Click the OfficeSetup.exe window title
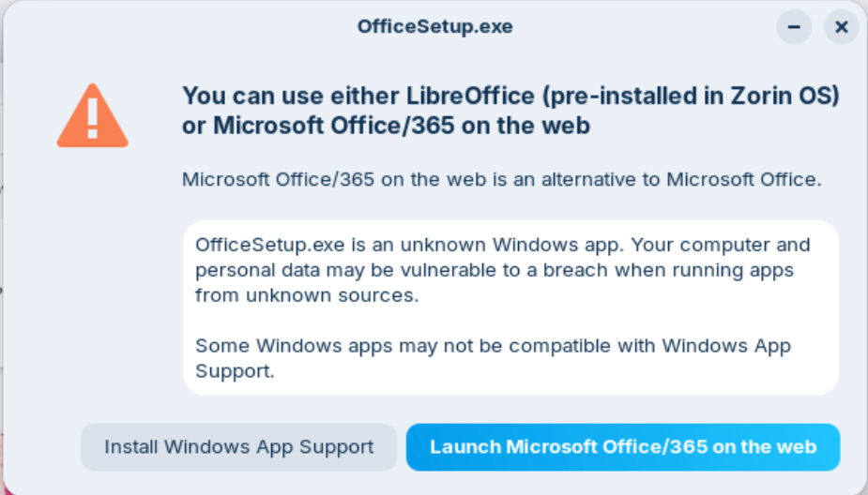This screenshot has width=868, height=495. pos(434,26)
